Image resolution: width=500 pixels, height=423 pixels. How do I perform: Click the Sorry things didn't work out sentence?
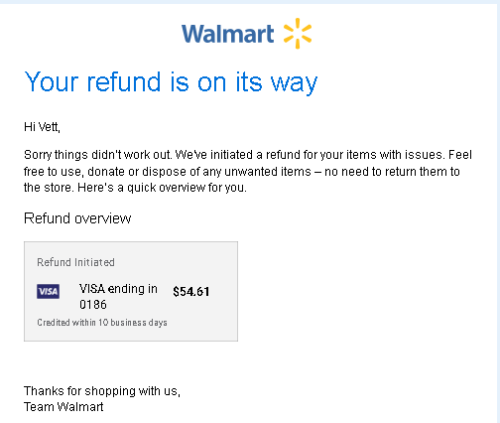[97, 155]
